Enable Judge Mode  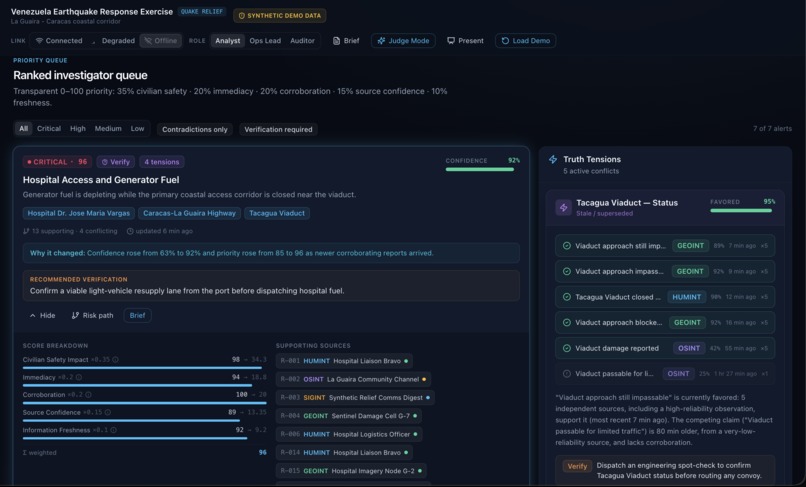(403, 41)
